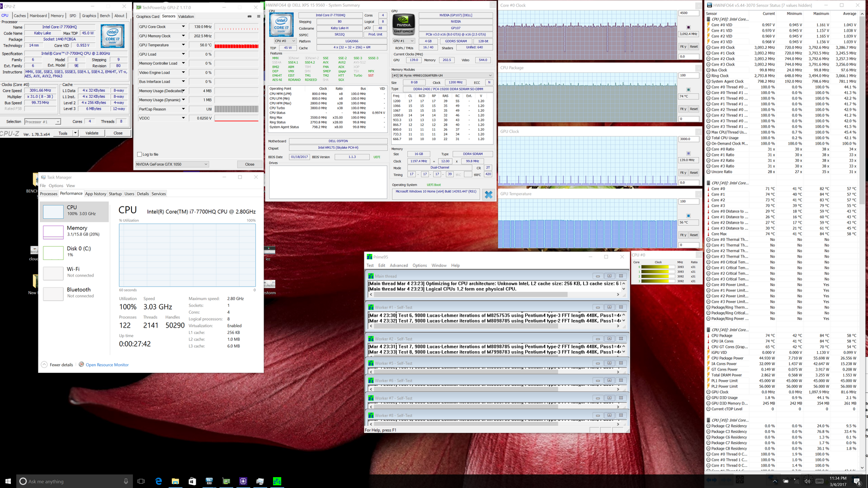868x488 pixels.
Task: Open the PerfCap Reason sensor dropdown
Action: 183,109
